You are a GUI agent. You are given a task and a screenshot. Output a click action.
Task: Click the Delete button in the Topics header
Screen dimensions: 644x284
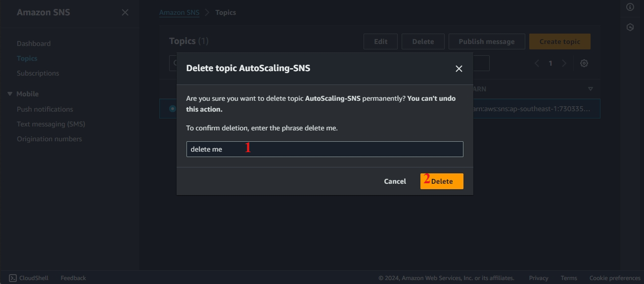(423, 41)
